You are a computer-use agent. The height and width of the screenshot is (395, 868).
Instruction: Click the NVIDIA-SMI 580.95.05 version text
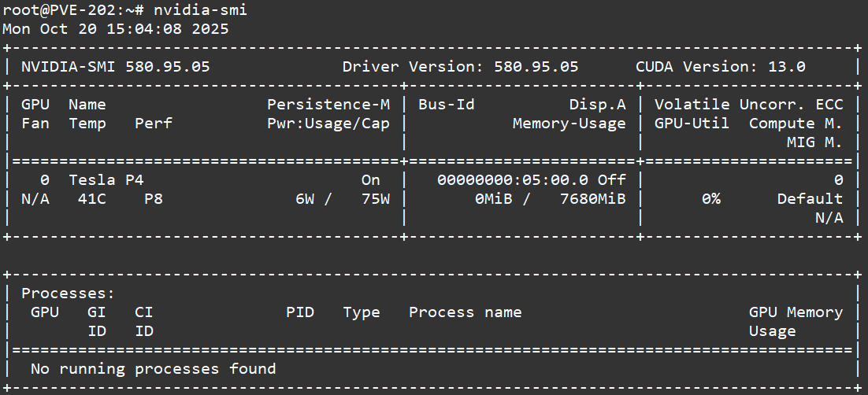(115, 67)
